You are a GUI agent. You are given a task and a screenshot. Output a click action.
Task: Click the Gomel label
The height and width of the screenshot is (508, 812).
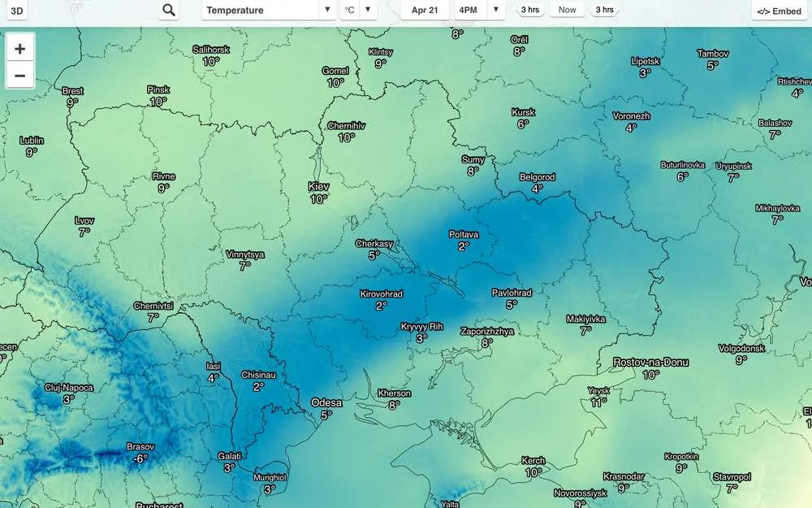tap(335, 71)
